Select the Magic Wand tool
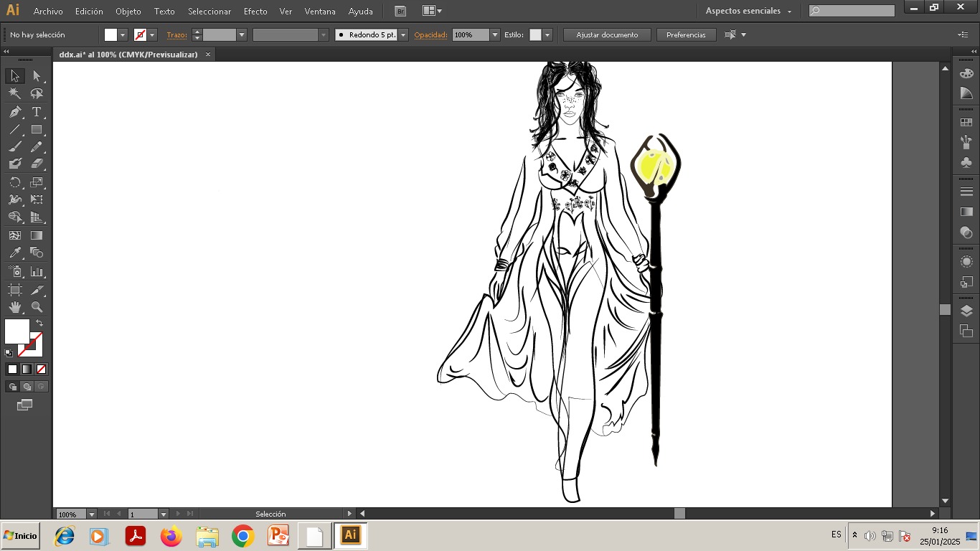The width and height of the screenshot is (980, 551). [15, 94]
